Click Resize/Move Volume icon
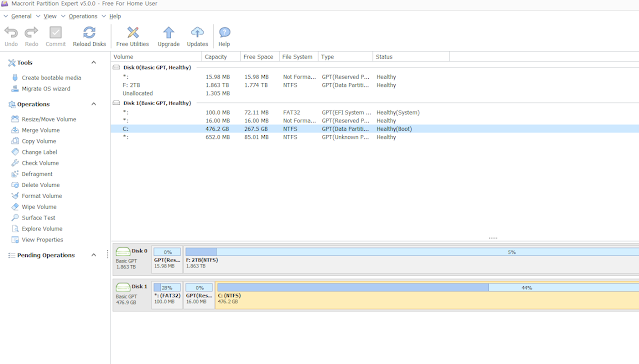The width and height of the screenshot is (639, 364). coord(15,119)
